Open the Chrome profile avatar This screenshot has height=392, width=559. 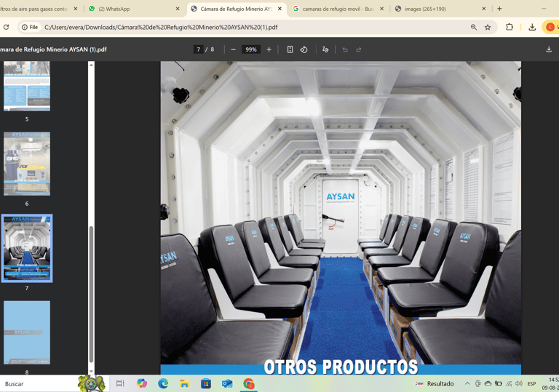click(550, 27)
